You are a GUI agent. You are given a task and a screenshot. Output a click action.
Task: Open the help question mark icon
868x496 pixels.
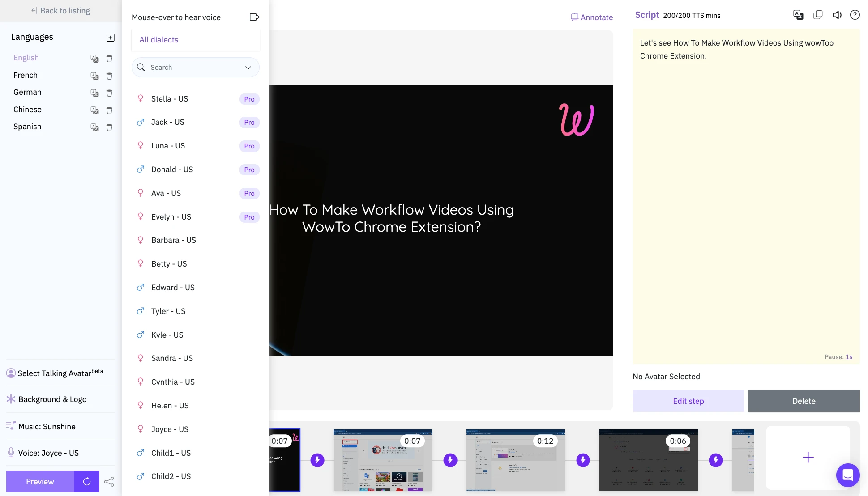coord(855,15)
